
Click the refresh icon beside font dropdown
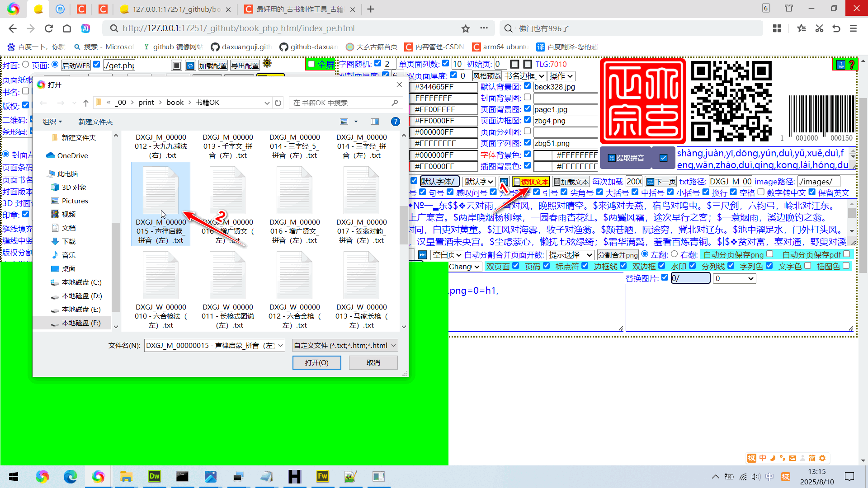click(x=504, y=182)
